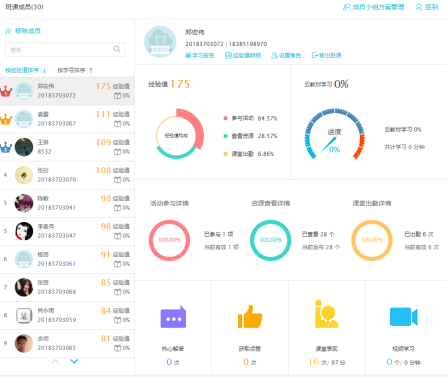Click book progress icon in 109 row

point(117,152)
